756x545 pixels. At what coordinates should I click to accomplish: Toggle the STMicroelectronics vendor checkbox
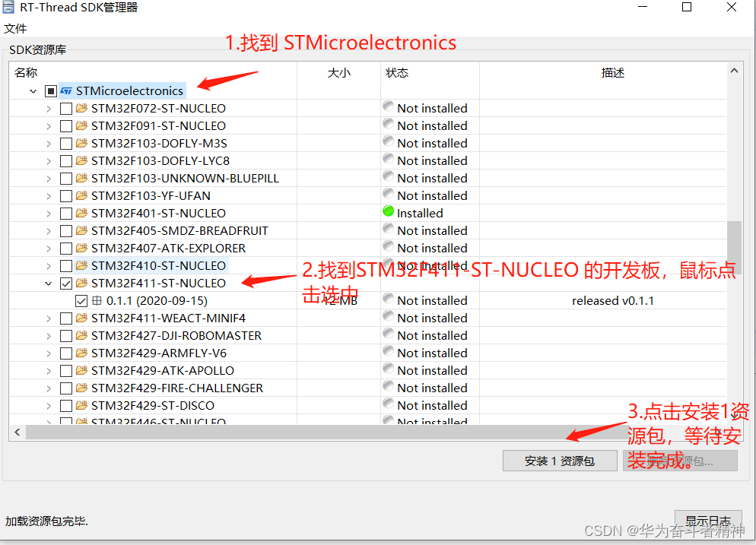(51, 91)
